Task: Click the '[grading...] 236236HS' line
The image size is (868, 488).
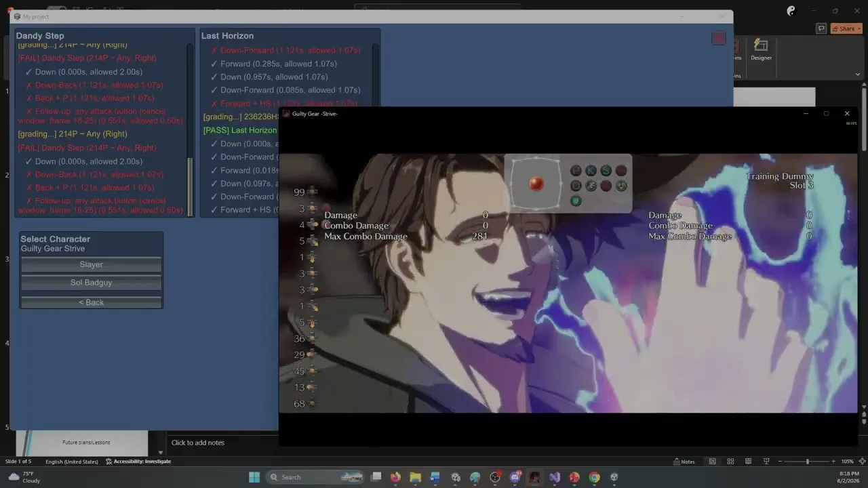Action: [241, 117]
